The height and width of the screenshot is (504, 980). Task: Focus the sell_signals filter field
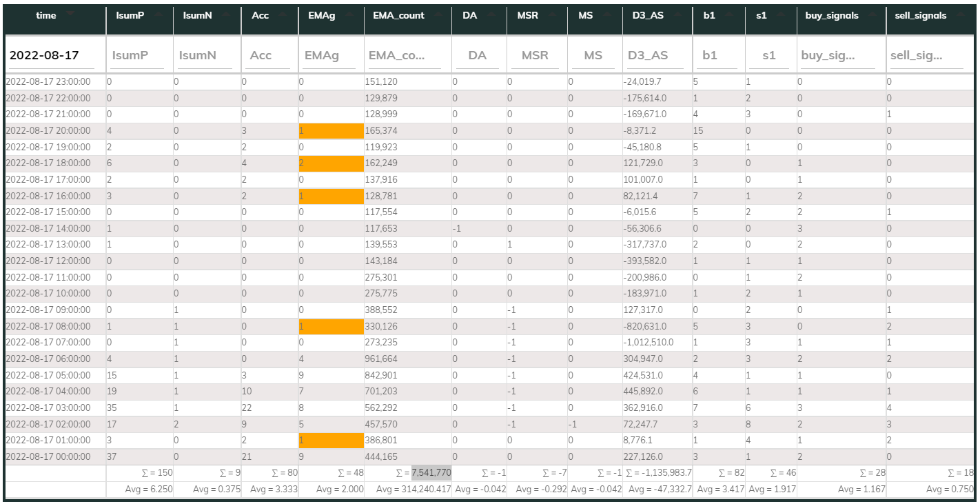pyautogui.click(x=927, y=55)
